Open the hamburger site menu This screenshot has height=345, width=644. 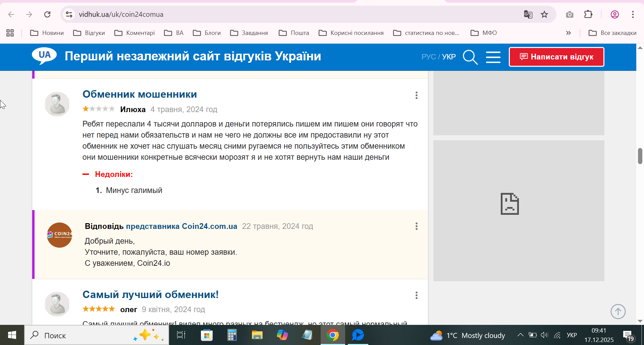point(493,57)
